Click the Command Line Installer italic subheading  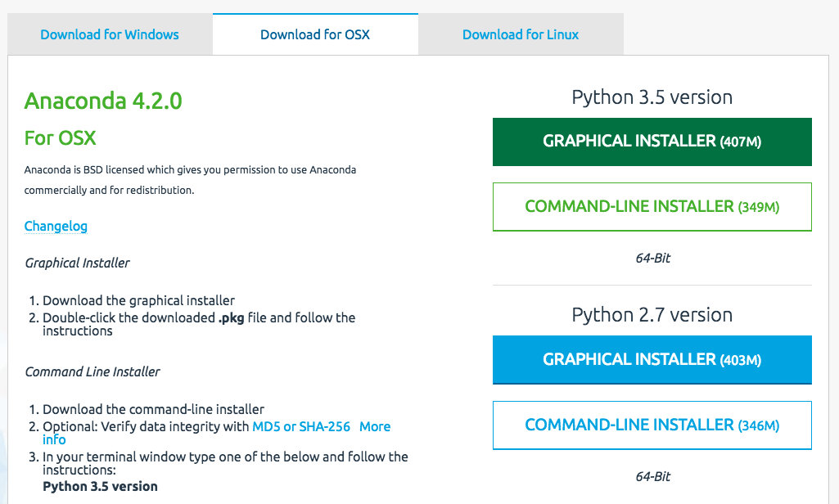(92, 371)
